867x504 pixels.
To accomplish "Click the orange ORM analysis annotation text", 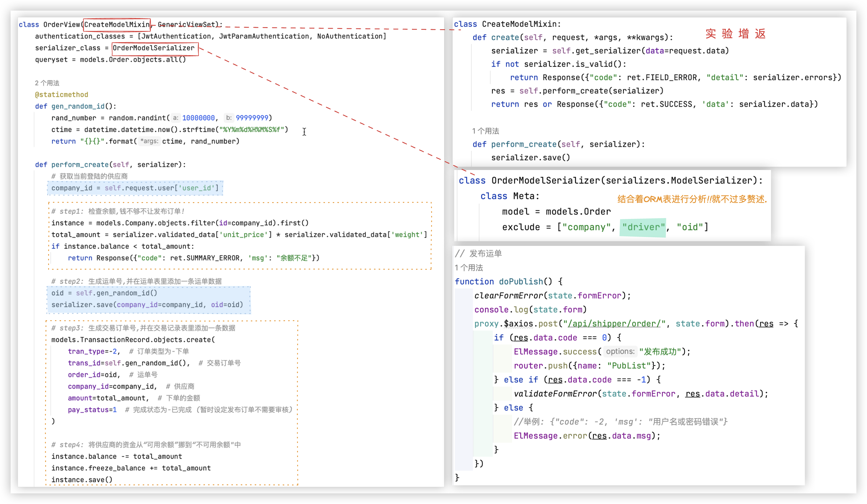I will point(692,199).
